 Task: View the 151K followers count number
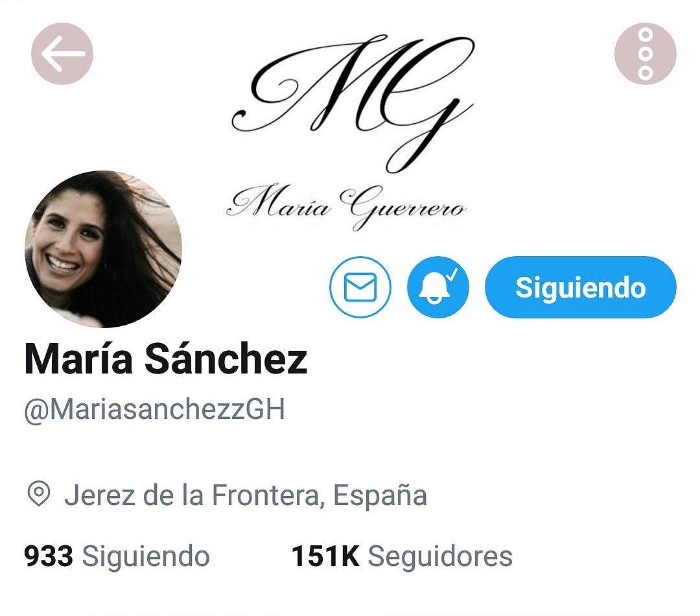325,556
